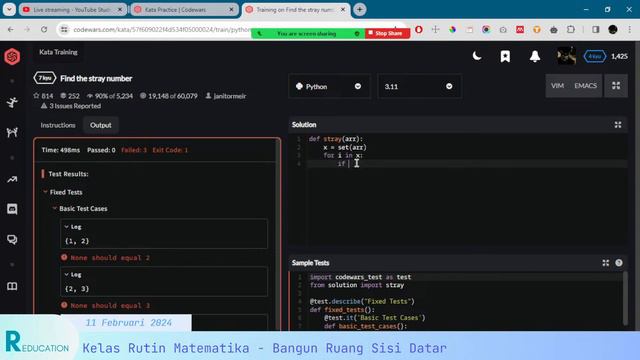Screen dimensions: 640x360
Task: Open a new browser tab
Action: point(360,9)
